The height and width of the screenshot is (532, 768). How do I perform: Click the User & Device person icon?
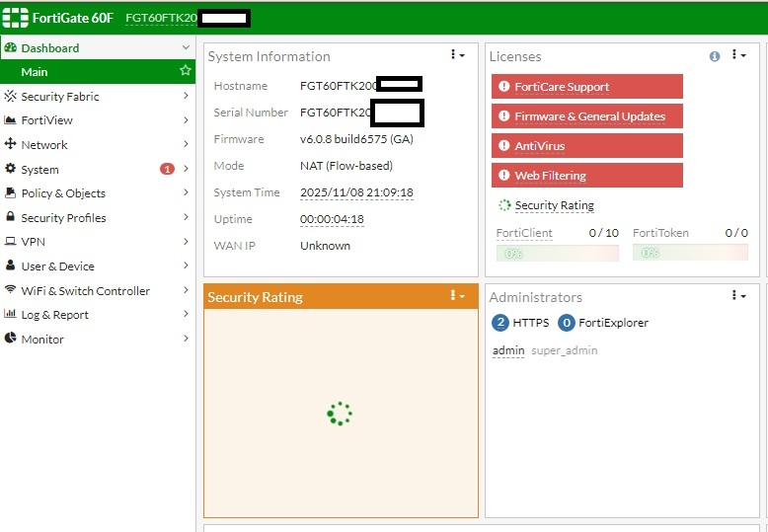(10, 266)
